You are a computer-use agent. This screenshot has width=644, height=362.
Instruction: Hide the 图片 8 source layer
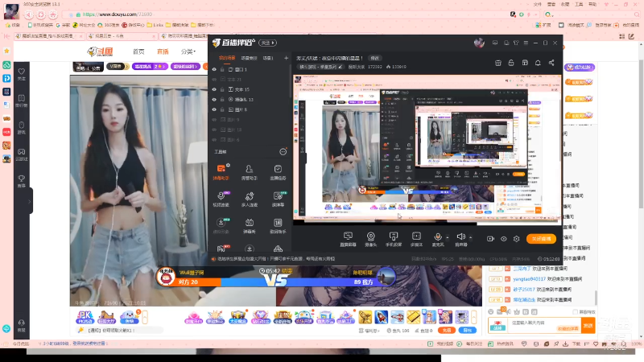[214, 109]
